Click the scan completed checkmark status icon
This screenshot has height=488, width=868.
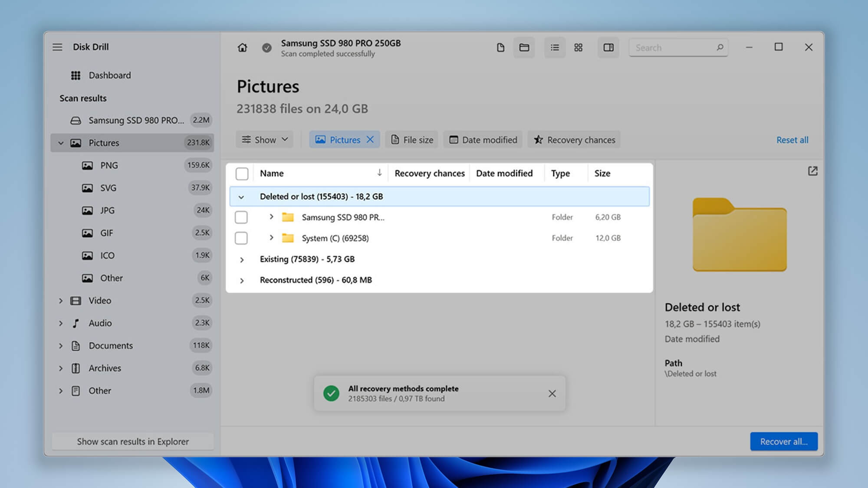[267, 48]
